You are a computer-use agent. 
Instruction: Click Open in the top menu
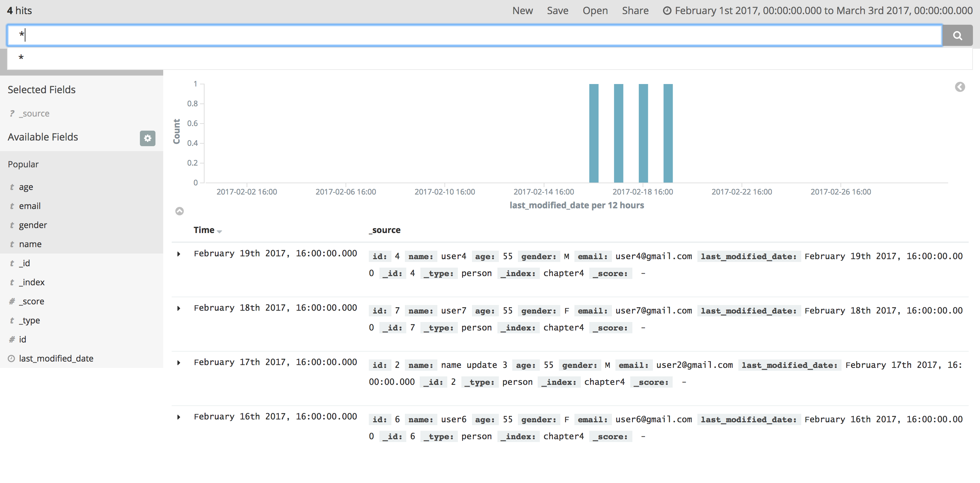(595, 11)
